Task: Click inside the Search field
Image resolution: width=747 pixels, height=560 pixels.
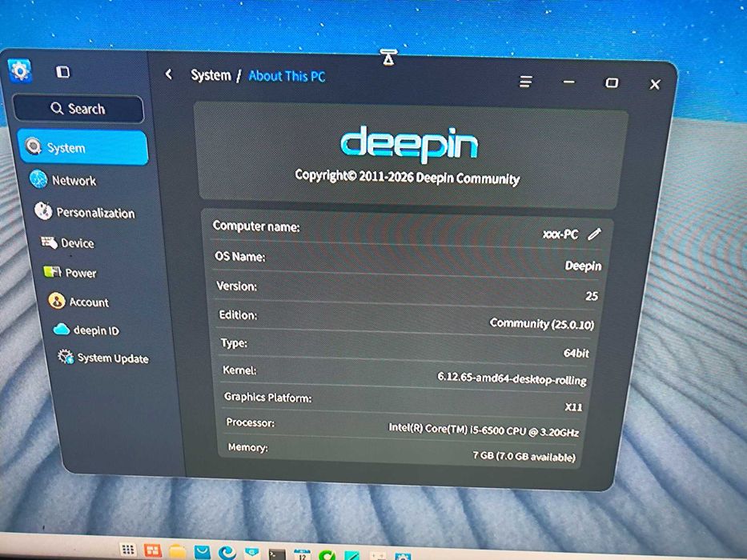Action: coord(78,109)
